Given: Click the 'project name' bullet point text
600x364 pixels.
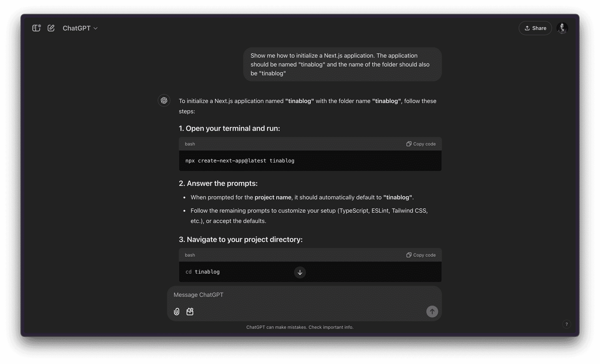Looking at the screenshot, I should (302, 198).
